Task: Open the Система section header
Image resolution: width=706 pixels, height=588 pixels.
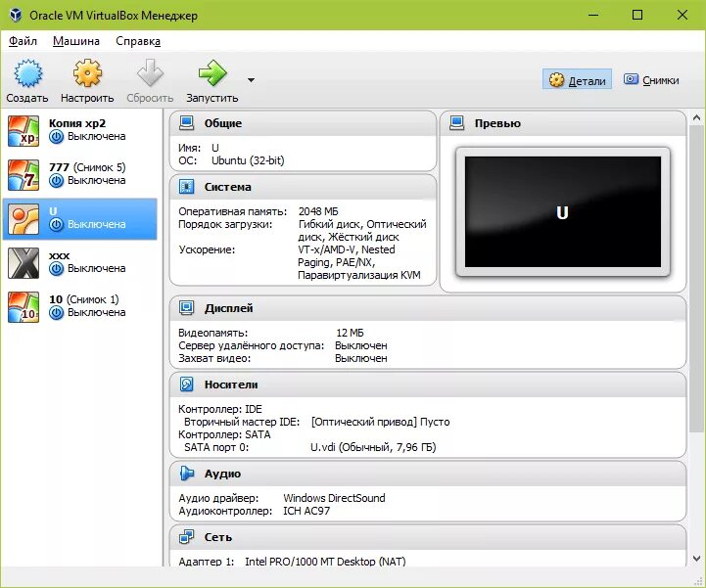Action: pos(303,187)
